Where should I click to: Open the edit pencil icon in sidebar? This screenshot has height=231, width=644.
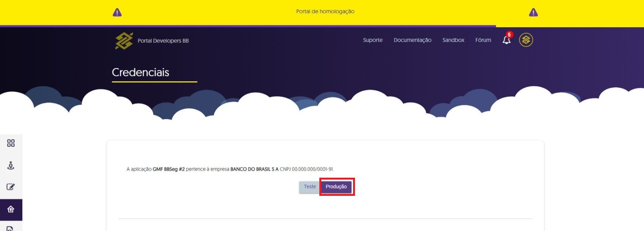[x=11, y=187]
